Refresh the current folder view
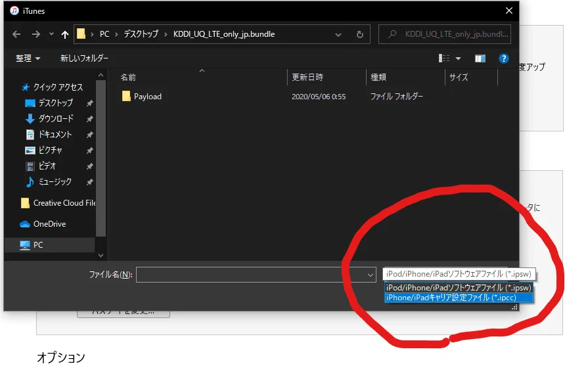The image size is (588, 366). [359, 35]
